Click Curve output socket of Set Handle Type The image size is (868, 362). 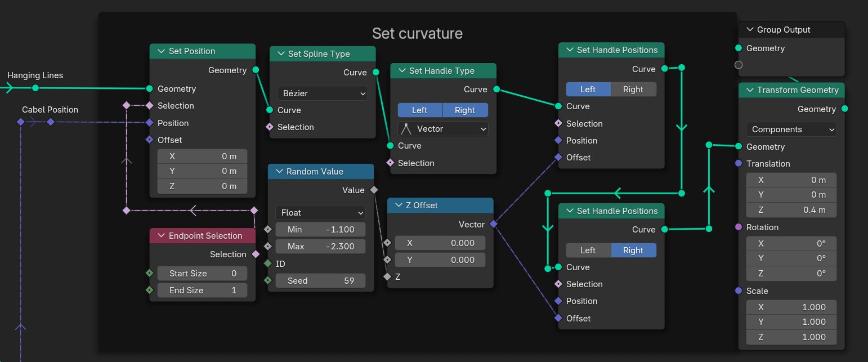coord(496,89)
